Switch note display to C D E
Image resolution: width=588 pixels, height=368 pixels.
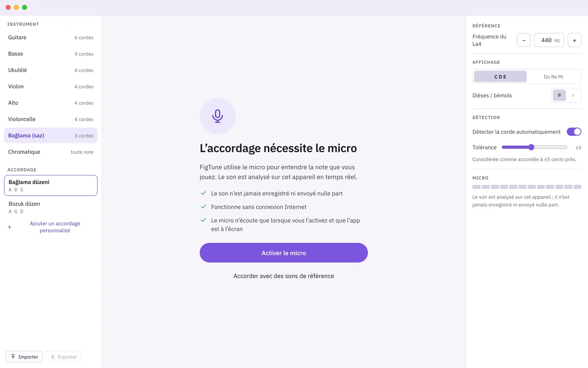pos(500,77)
